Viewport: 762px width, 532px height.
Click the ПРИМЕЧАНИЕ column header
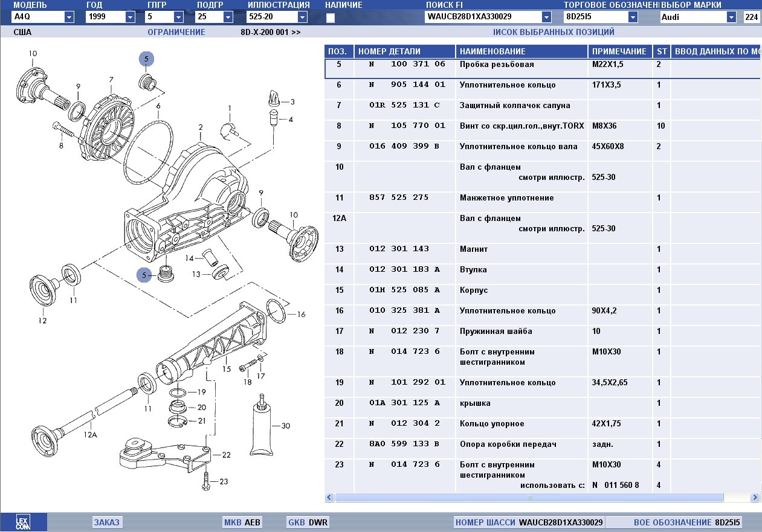click(620, 51)
